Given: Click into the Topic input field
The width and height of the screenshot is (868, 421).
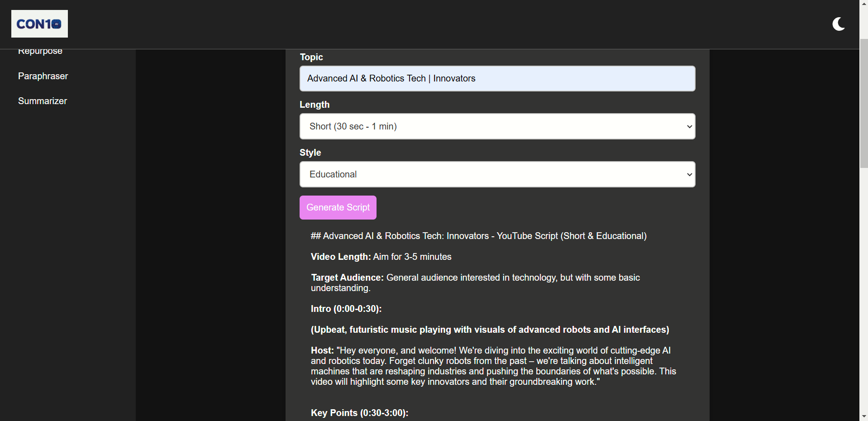Looking at the screenshot, I should tap(497, 79).
